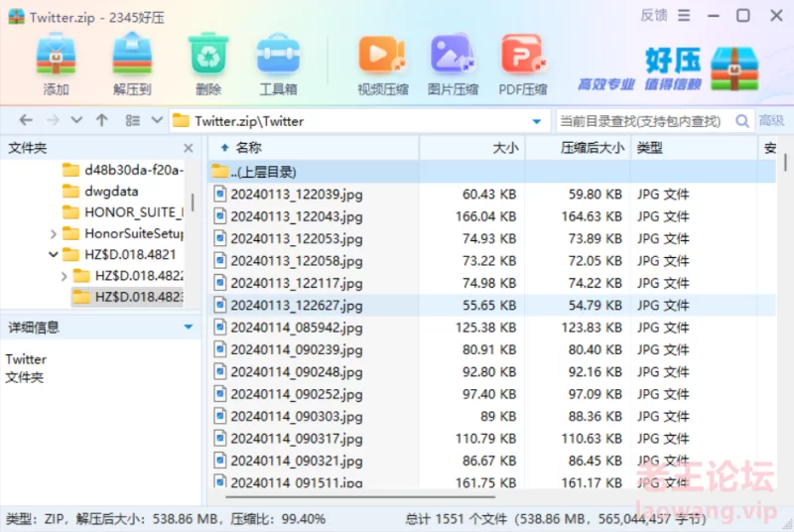Click the view mode list icon
Viewport: 794px width, 532px height.
tap(133, 120)
